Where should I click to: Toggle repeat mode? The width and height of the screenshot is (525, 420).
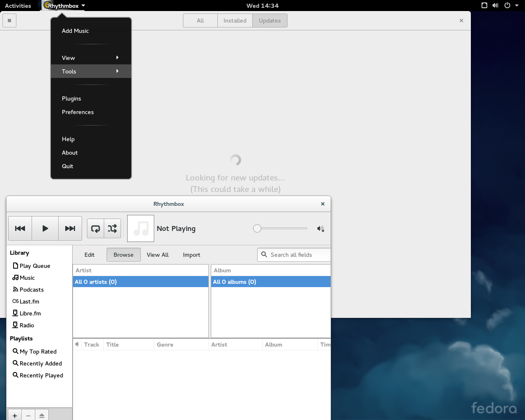coord(96,228)
